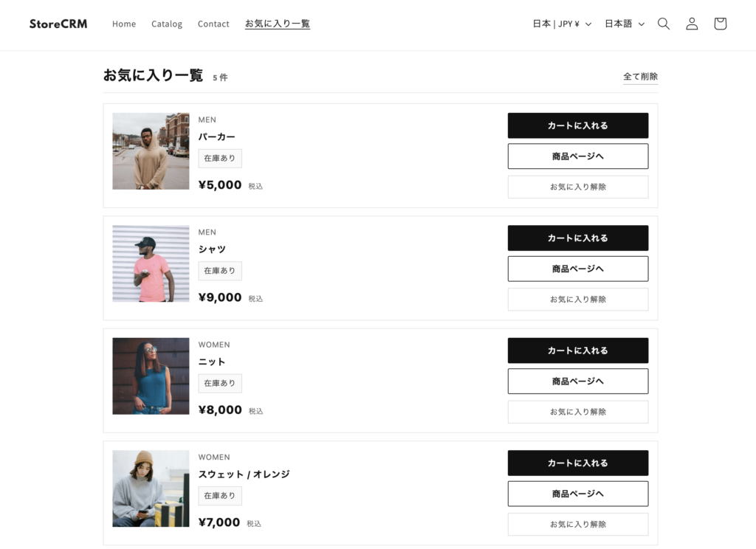Screen dimensions: 756x549
Task: Open the shopping cart icon
Action: [720, 24]
